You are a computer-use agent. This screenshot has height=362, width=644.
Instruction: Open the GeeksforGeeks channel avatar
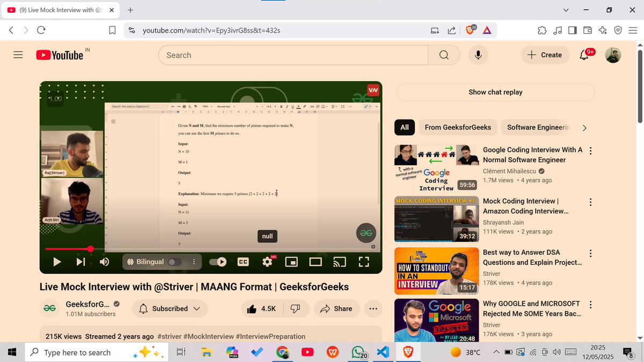[50, 308]
